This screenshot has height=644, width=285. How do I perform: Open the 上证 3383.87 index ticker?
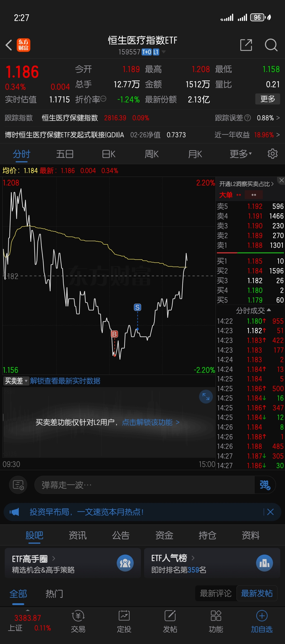tap(29, 622)
